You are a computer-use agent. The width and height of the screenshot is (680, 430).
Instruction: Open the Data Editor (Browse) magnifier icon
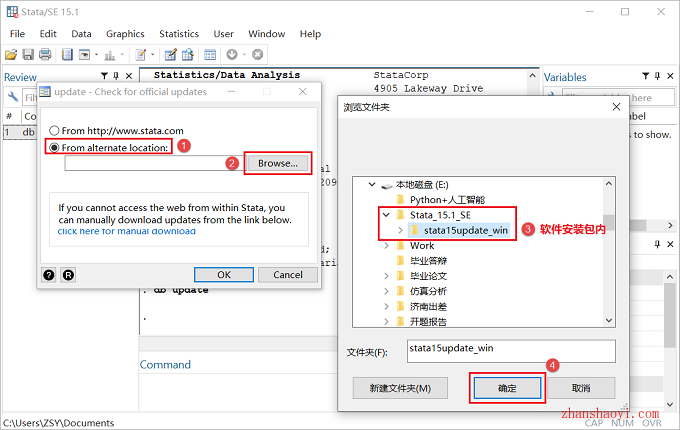click(x=188, y=55)
